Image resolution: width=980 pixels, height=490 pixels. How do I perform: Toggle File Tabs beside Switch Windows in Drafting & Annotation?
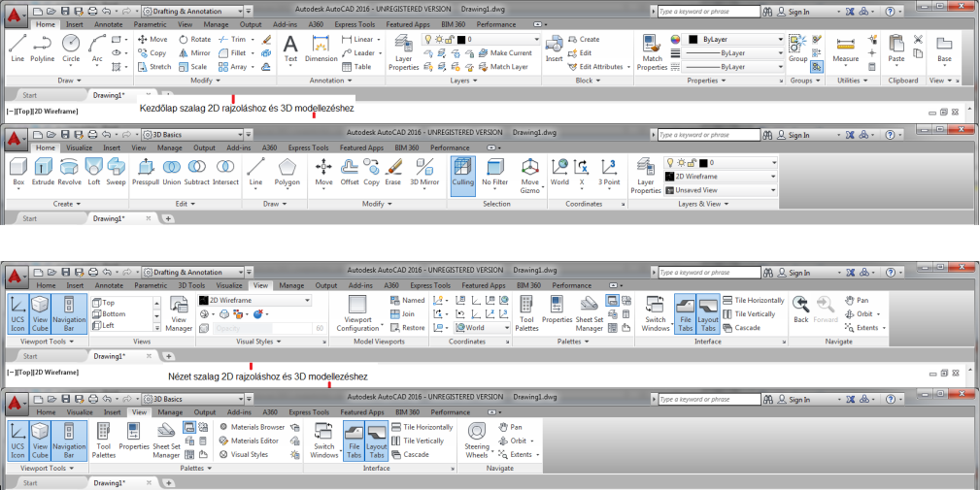(685, 314)
